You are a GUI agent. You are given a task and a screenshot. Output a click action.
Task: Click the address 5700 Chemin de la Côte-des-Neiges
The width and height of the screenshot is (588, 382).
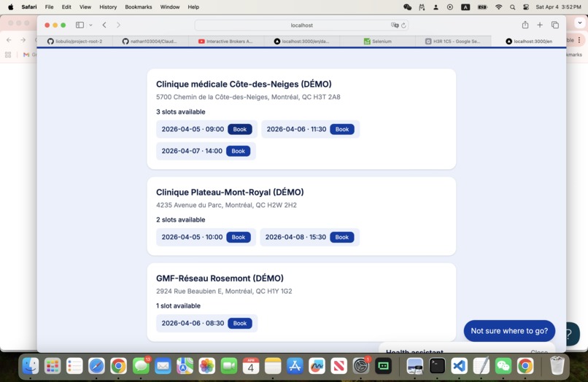pyautogui.click(x=248, y=97)
